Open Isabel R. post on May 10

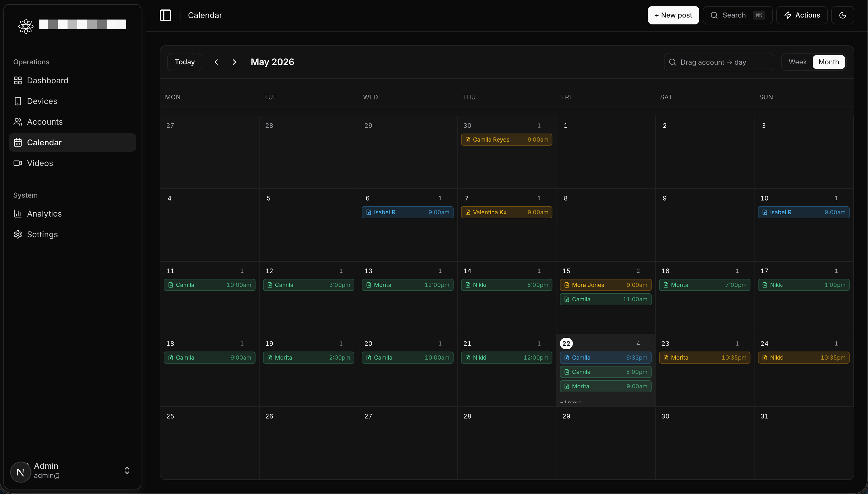coord(804,213)
